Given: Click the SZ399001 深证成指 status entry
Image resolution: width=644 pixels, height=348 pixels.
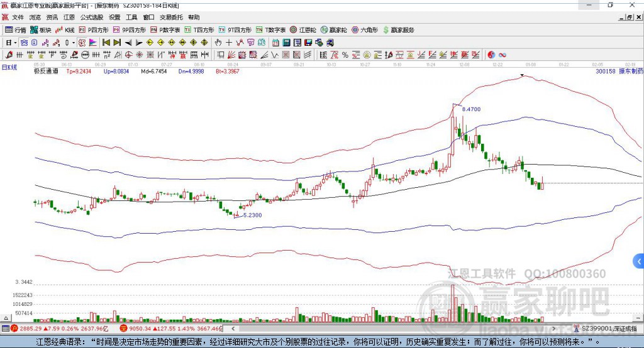Looking at the screenshot, I should [606, 329].
